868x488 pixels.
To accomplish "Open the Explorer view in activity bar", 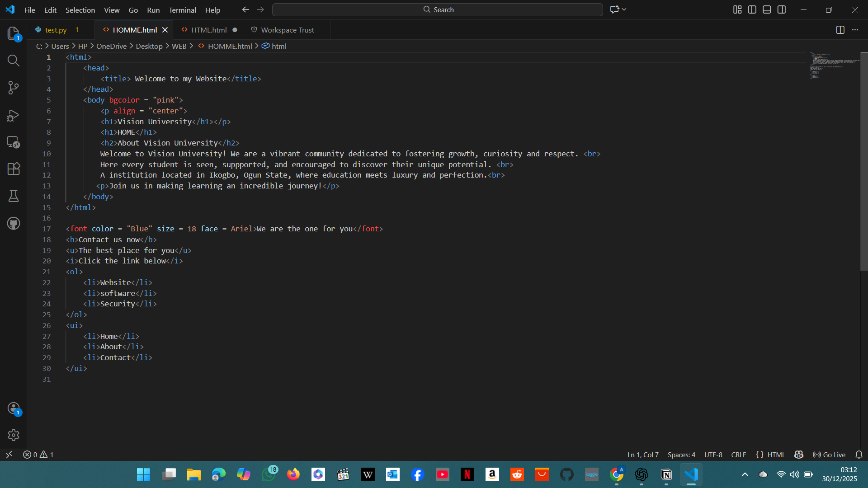I will pyautogui.click(x=14, y=33).
